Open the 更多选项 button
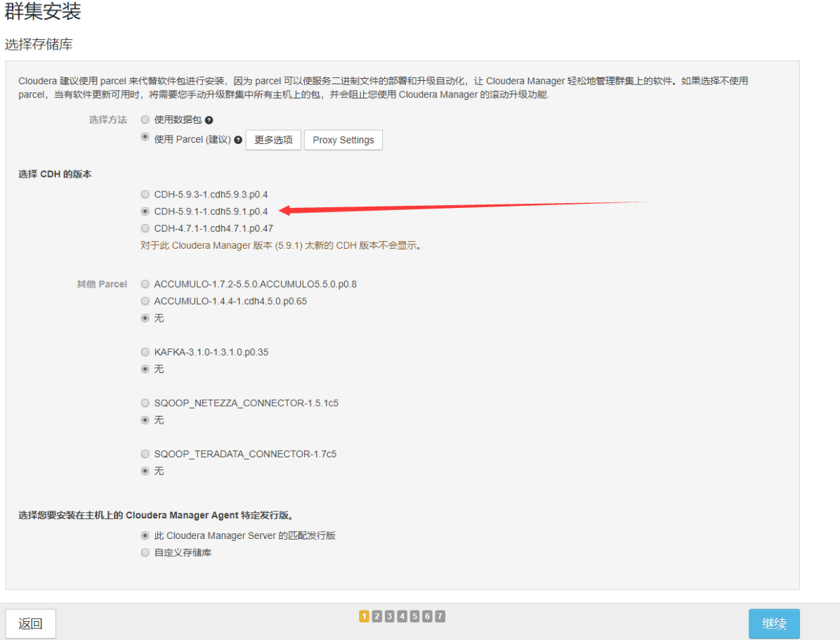 coord(273,140)
